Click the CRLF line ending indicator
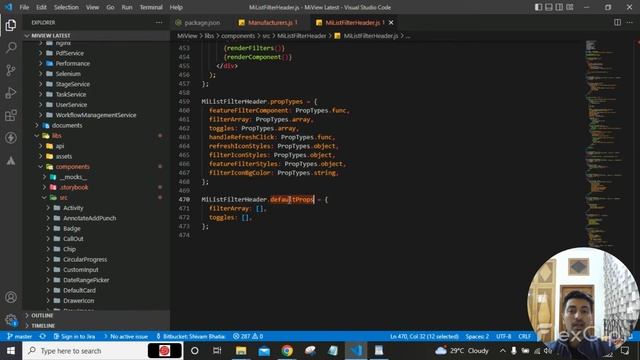This screenshot has height=360, width=640. click(x=524, y=336)
